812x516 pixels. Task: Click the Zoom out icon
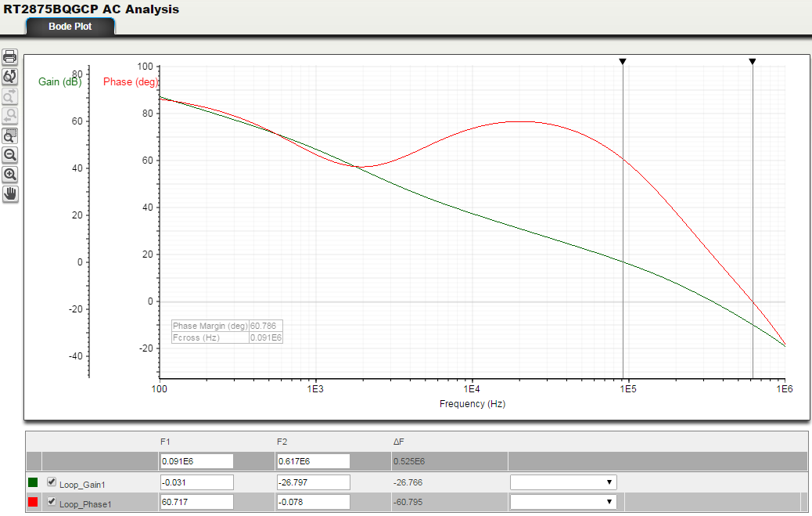point(10,155)
